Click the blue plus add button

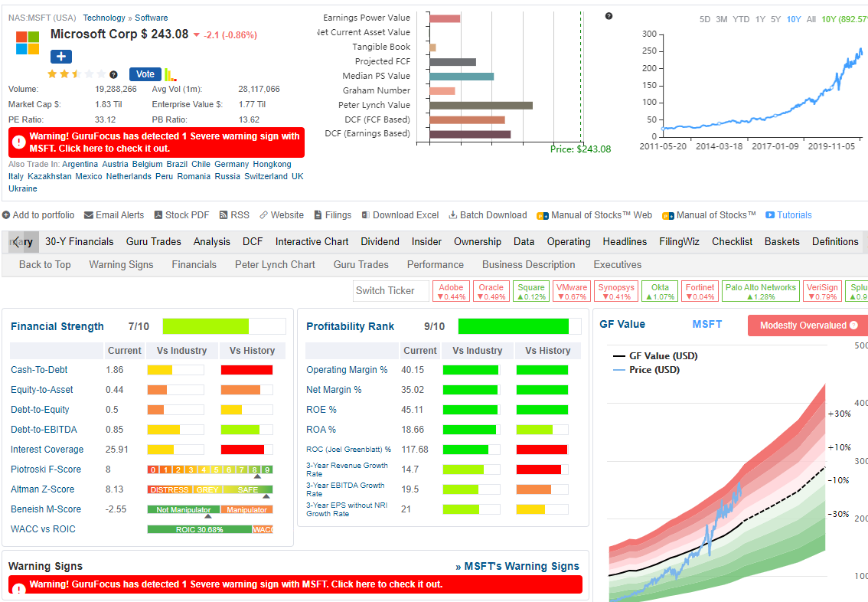click(61, 57)
